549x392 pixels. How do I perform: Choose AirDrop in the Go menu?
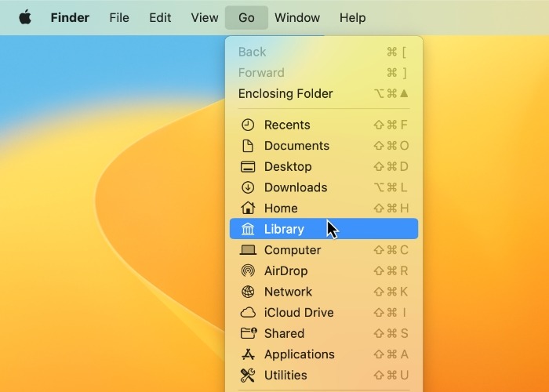[324, 271]
